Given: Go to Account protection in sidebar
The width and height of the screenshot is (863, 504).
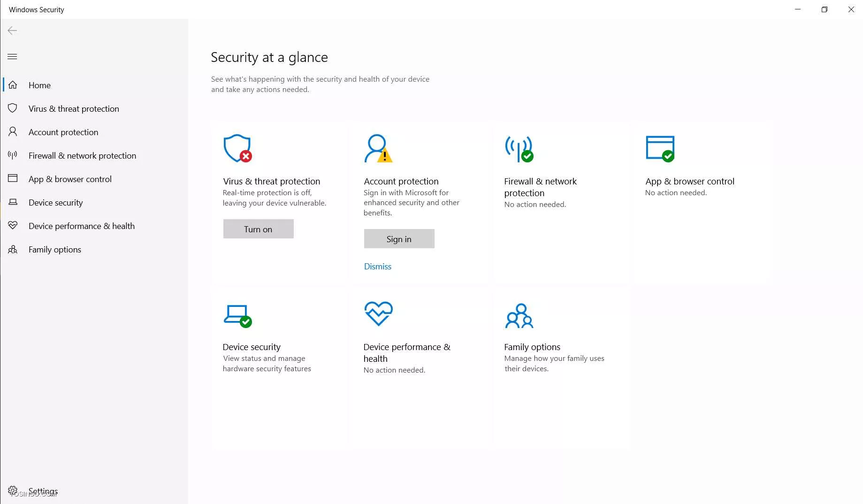Looking at the screenshot, I should [x=63, y=132].
